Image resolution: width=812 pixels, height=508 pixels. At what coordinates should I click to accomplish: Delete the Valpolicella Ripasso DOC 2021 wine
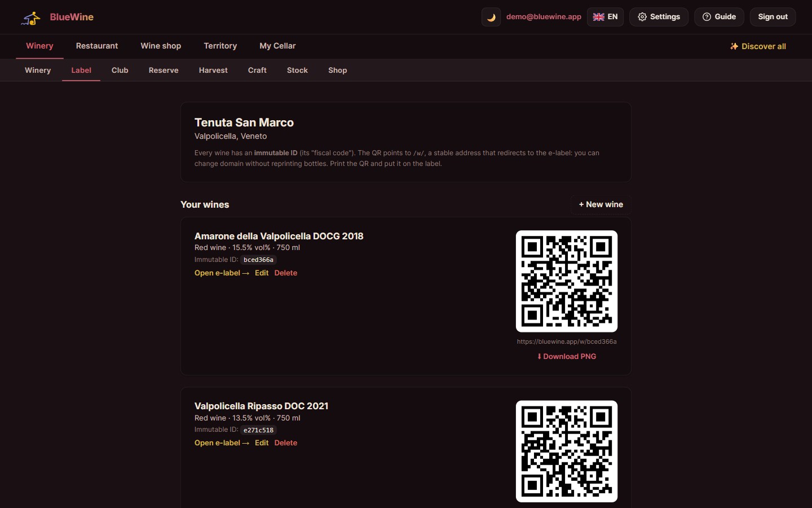point(286,443)
